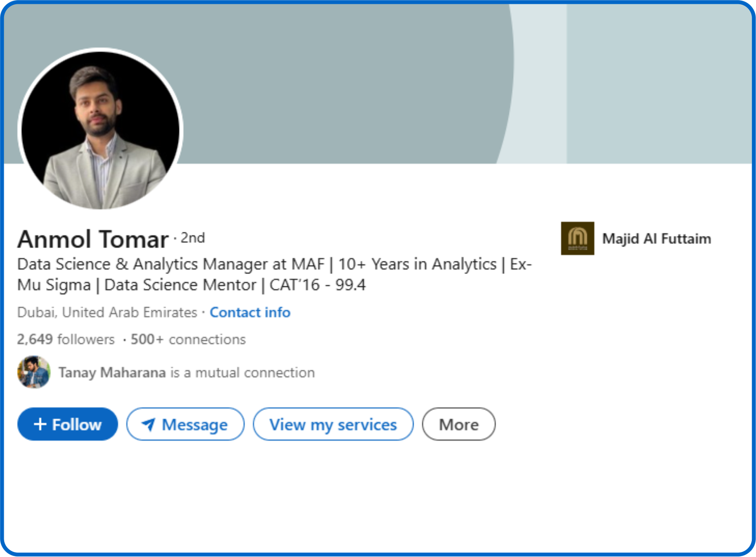
Task: Click the Majid Al Futtaim company logo
Action: click(577, 239)
